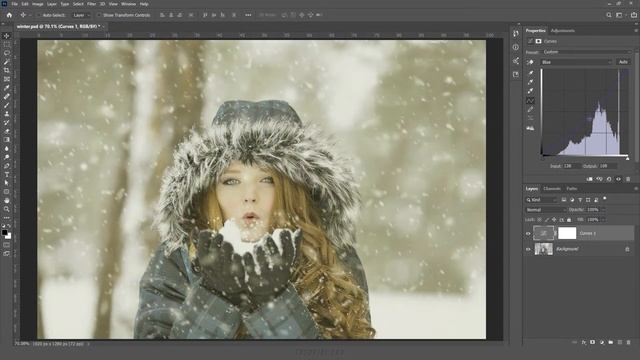Open three-dots more options in options bar

coord(248,15)
